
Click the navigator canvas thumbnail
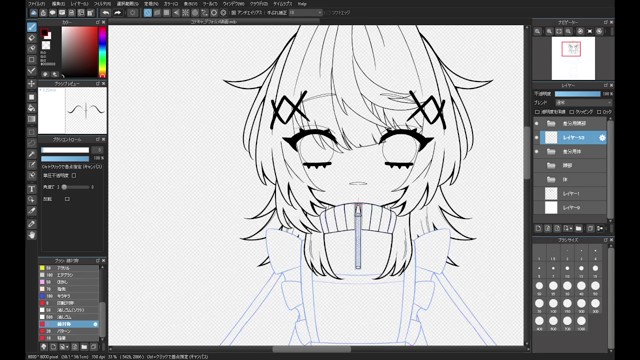click(x=573, y=58)
